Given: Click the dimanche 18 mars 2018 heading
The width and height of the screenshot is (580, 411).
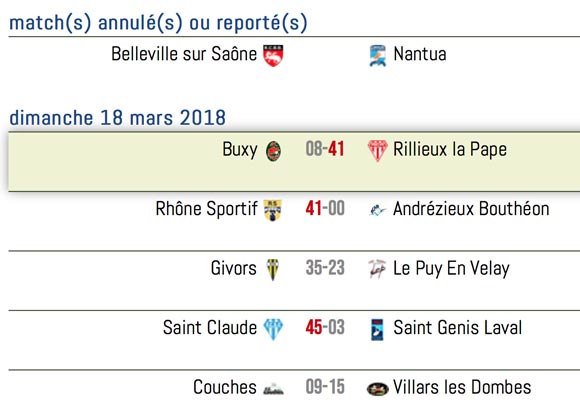Looking at the screenshot, I should click(x=117, y=118).
